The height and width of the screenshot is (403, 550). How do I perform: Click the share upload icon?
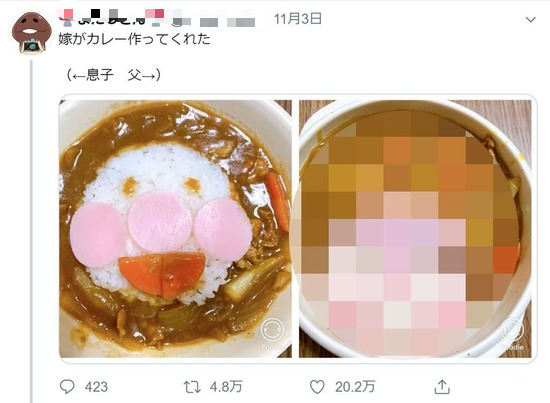pos(442,387)
